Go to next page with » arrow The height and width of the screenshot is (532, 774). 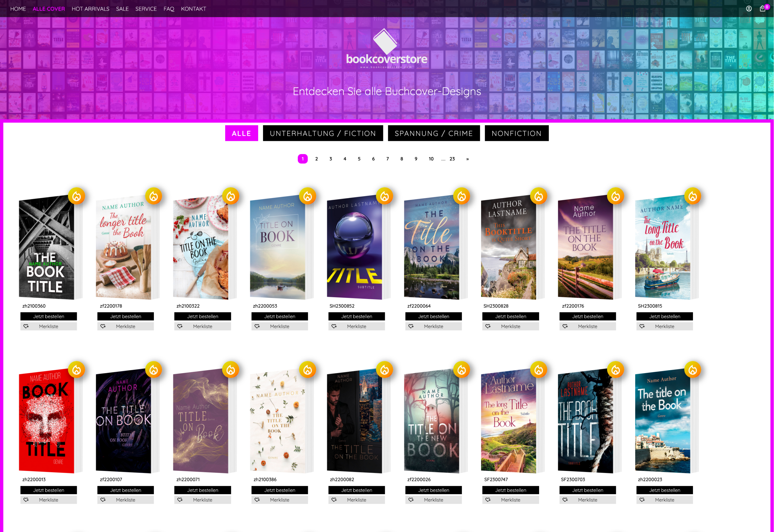[467, 159]
